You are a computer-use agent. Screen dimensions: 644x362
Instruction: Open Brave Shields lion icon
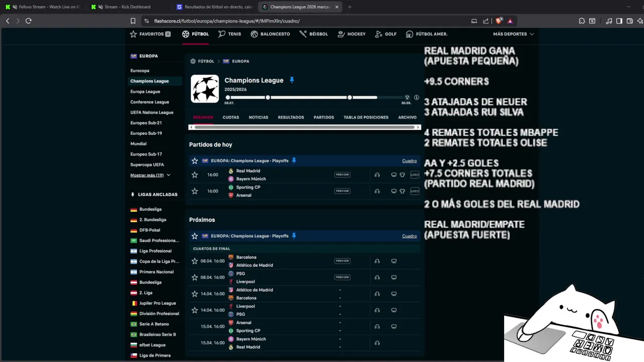(x=499, y=21)
